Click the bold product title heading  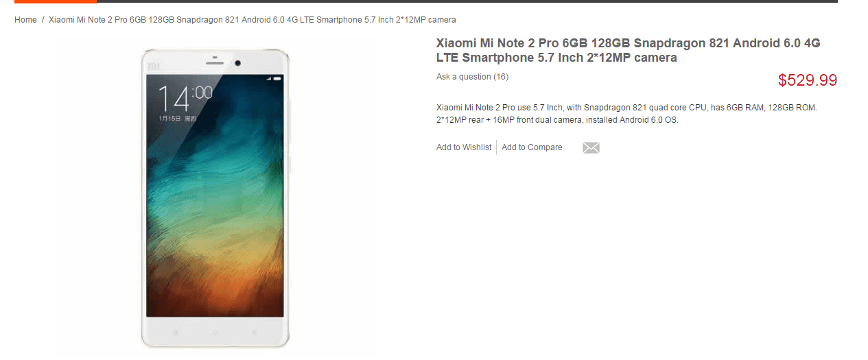629,50
